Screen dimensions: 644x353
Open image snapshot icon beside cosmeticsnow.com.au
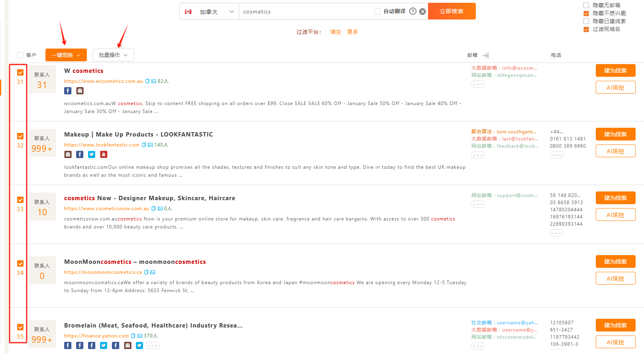click(x=160, y=209)
